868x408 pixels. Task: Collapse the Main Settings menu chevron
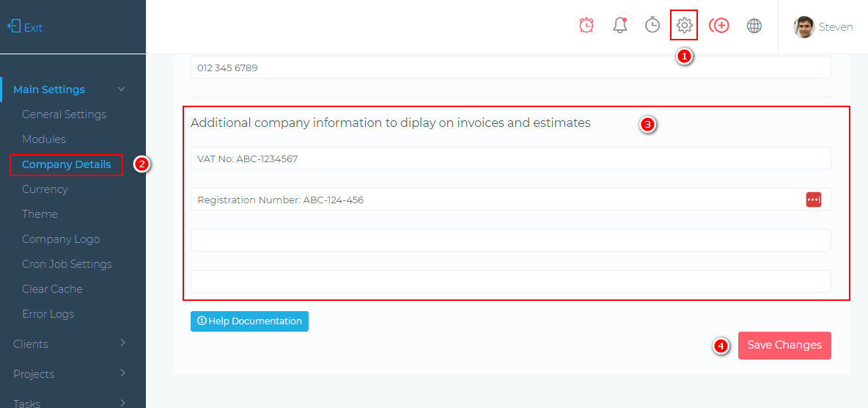click(122, 90)
